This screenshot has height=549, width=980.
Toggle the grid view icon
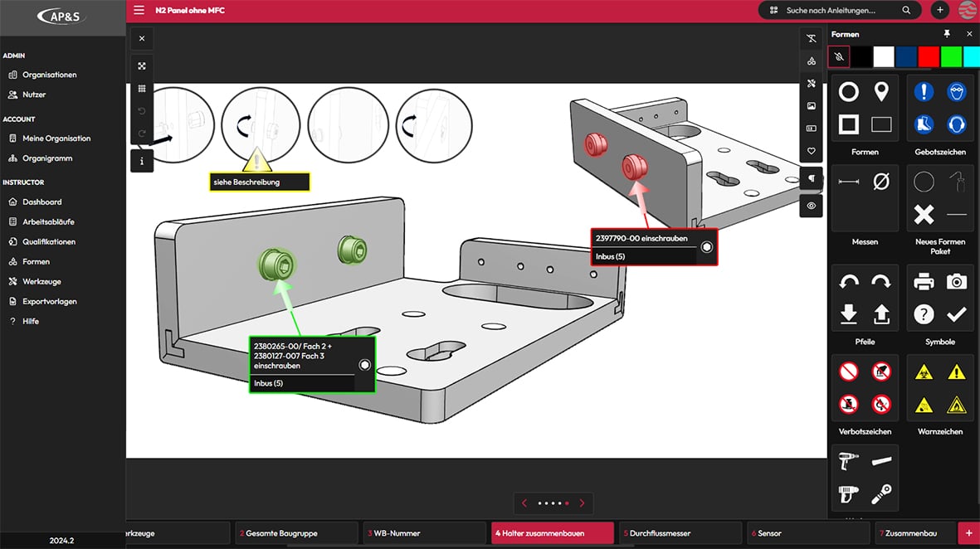point(142,89)
